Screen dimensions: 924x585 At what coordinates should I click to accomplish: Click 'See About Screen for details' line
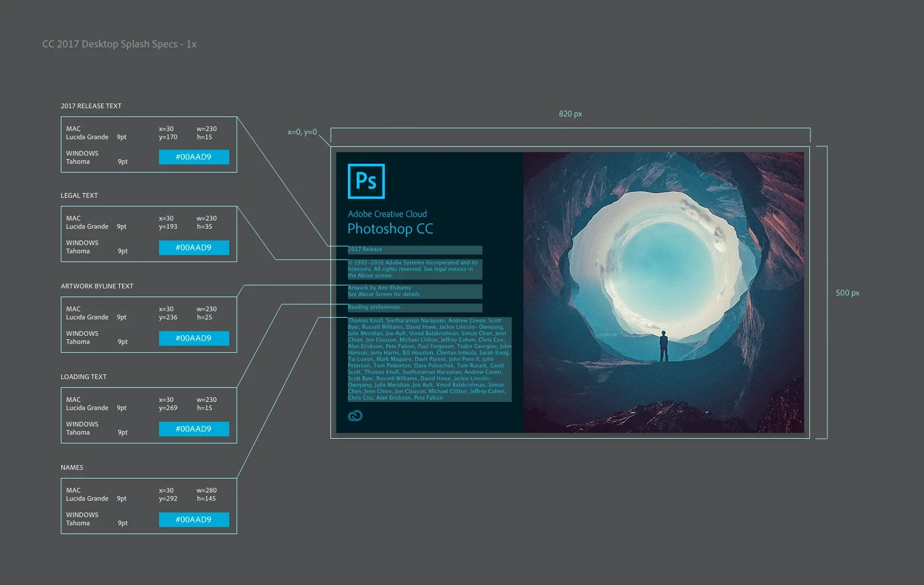point(384,294)
